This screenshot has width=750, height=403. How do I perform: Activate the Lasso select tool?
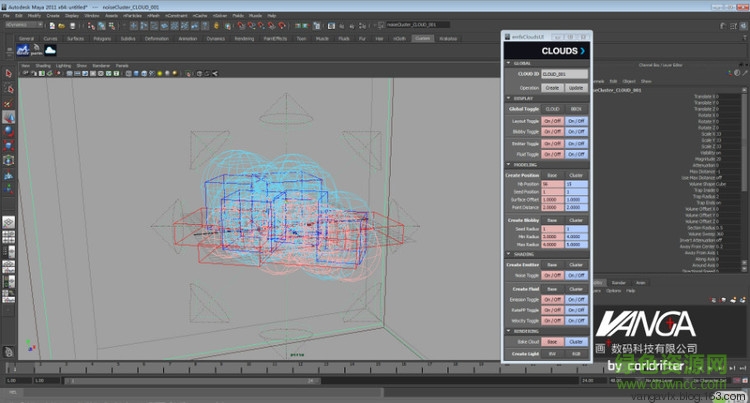click(8, 87)
